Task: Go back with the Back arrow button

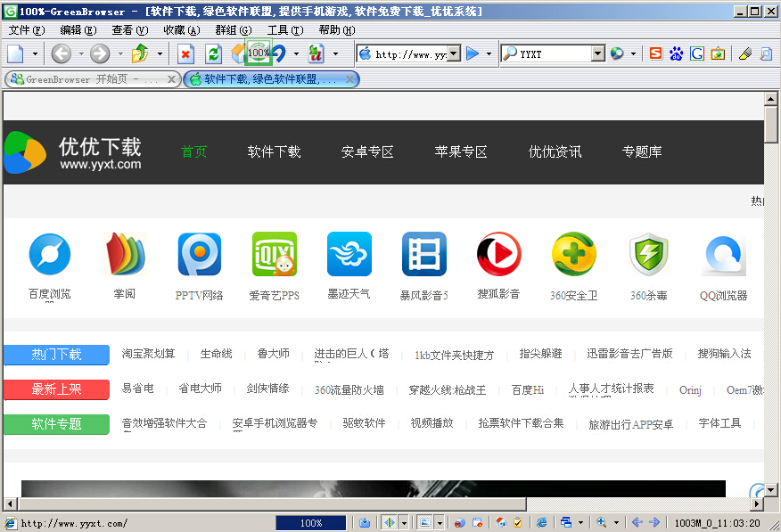Action: [62, 53]
